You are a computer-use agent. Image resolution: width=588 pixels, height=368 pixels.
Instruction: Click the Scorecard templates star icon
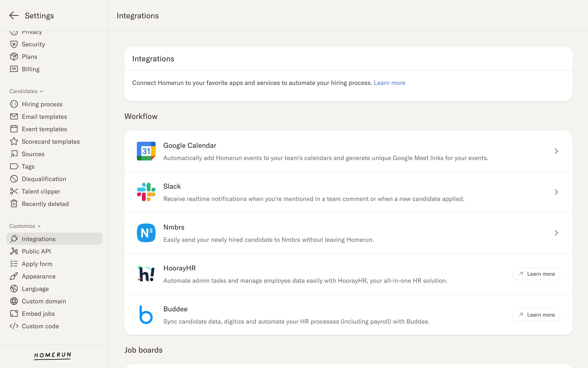[x=14, y=141]
